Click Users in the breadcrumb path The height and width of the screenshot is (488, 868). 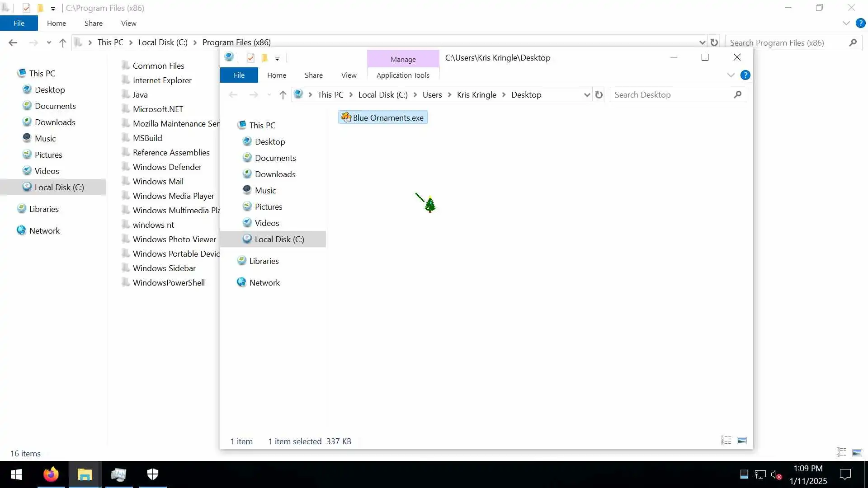(x=432, y=95)
